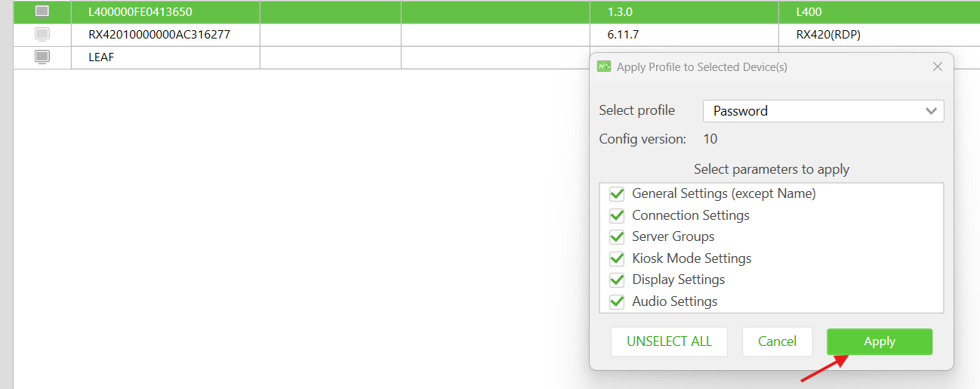Toggle the Connection Settings checkbox
Screen dimensions: 980x389
[617, 215]
